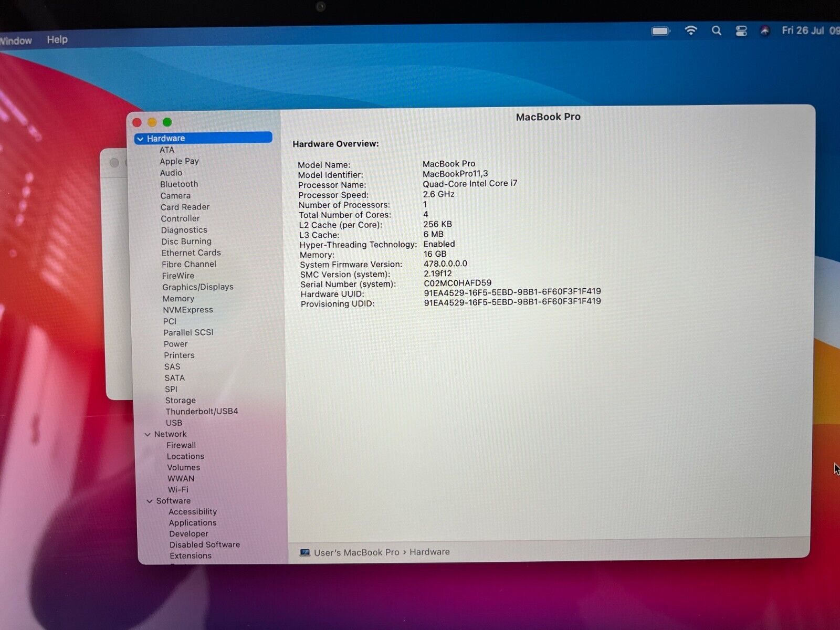Select Extensions under Software
Screen dimensions: 840x630
[191, 556]
